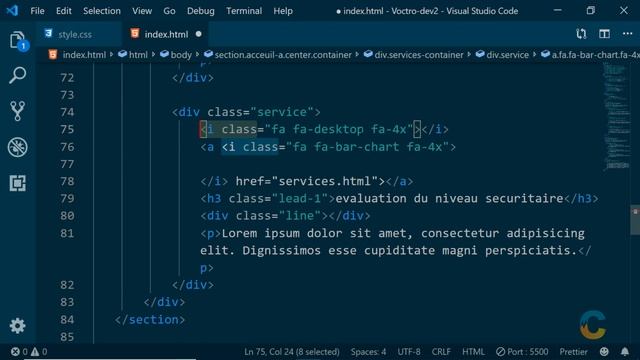The height and width of the screenshot is (360, 640).
Task: Click "fa fa-desktop fa-4x" on line 75
Action: [x=339, y=129]
